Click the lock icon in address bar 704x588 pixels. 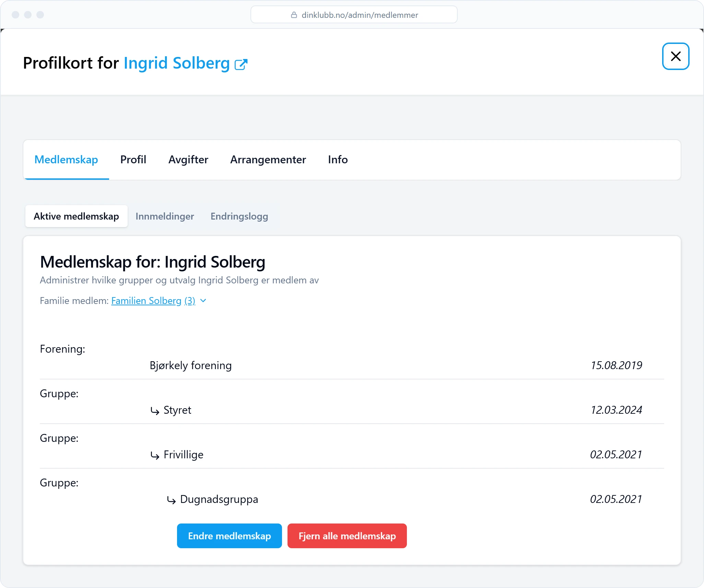(x=294, y=15)
